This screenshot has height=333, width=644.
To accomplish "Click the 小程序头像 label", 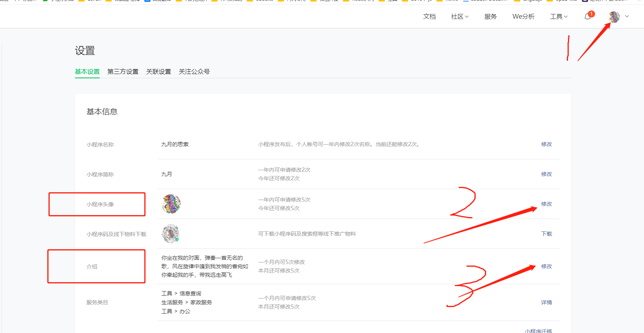I will [100, 204].
